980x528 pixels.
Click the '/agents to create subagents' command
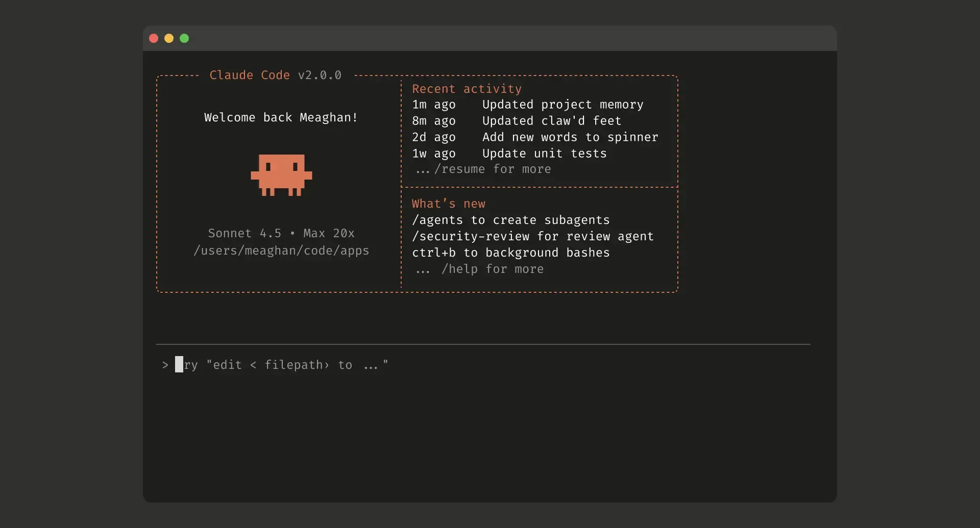[x=511, y=220]
